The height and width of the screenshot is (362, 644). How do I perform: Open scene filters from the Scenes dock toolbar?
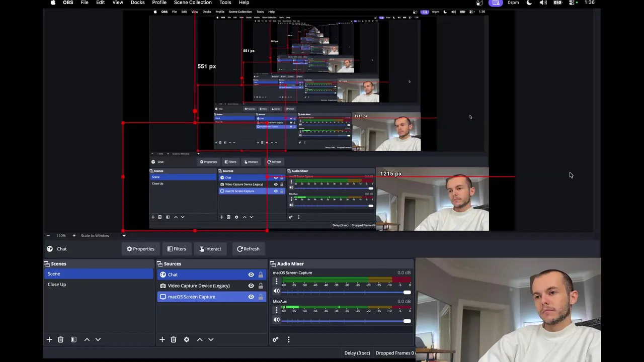[73, 340]
